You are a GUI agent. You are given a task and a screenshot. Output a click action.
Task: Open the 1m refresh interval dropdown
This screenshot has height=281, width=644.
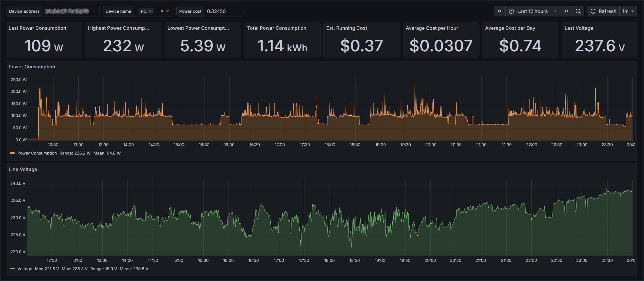pos(628,11)
